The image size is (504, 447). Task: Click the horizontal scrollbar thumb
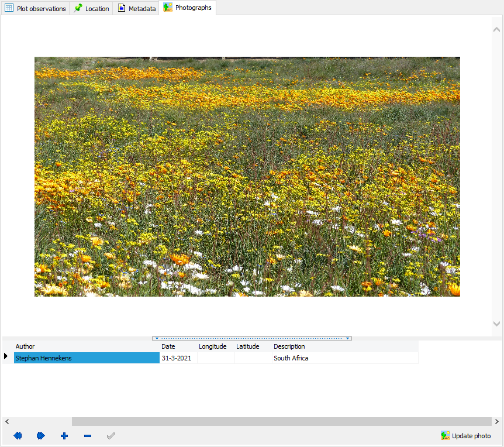(281, 421)
